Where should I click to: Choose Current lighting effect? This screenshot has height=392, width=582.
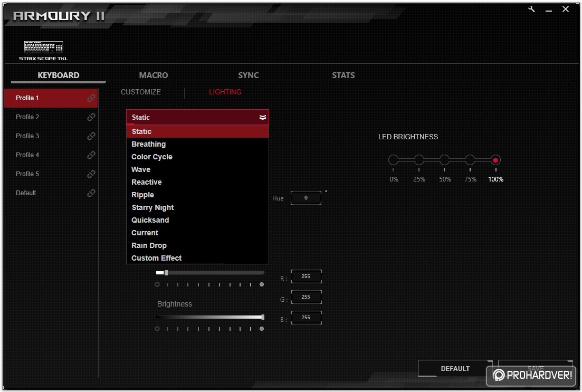pos(197,232)
